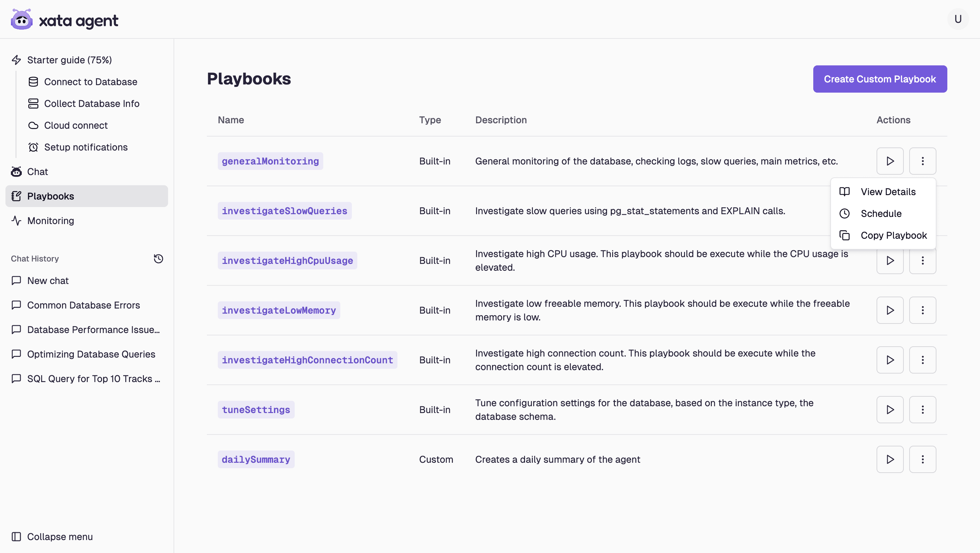Expand Starter guide (75%) section
The width and height of the screenshot is (980, 553).
tap(69, 60)
